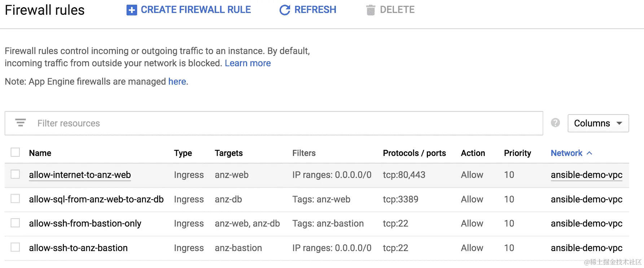Click the Tags: anz-web filter cell
Image resolution: width=644 pixels, height=268 pixels.
point(321,199)
